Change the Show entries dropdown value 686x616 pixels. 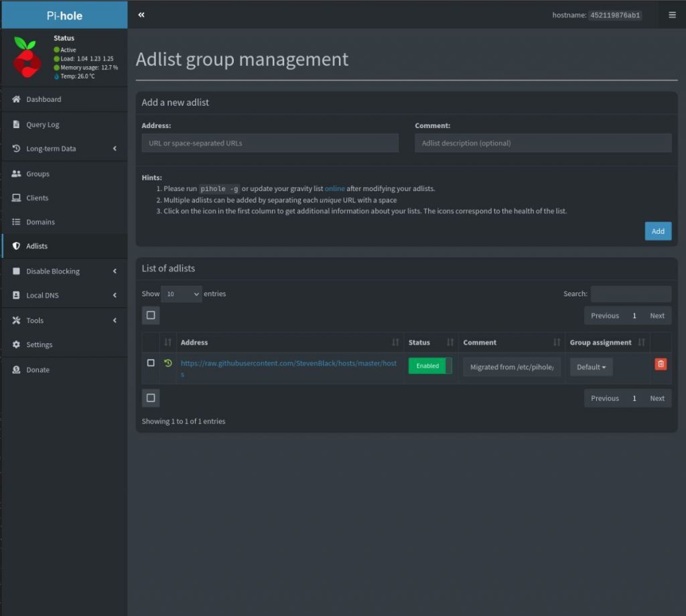(181, 294)
